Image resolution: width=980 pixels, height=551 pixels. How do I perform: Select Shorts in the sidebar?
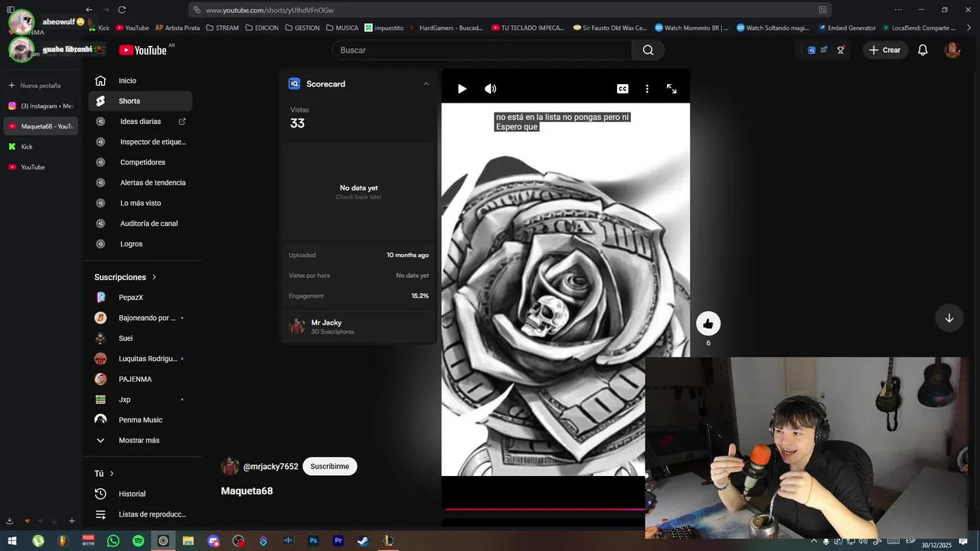[x=140, y=101]
